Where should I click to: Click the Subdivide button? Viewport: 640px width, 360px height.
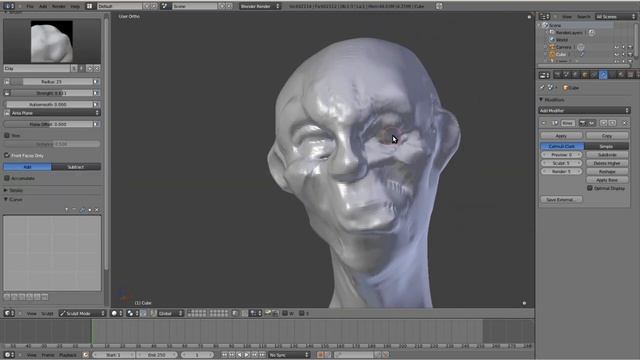[607, 155]
